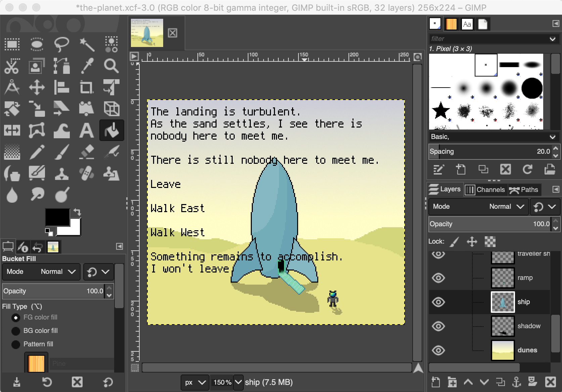Raise the selected layer

[468, 382]
